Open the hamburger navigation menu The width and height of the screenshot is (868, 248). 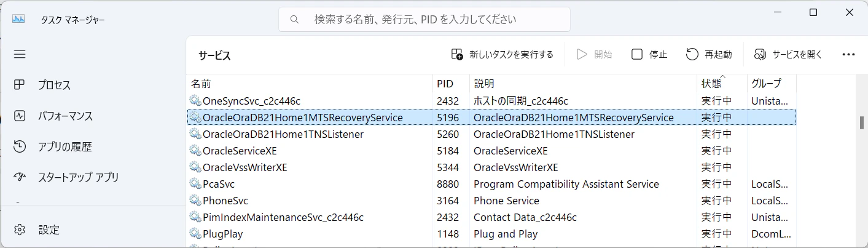[x=20, y=54]
